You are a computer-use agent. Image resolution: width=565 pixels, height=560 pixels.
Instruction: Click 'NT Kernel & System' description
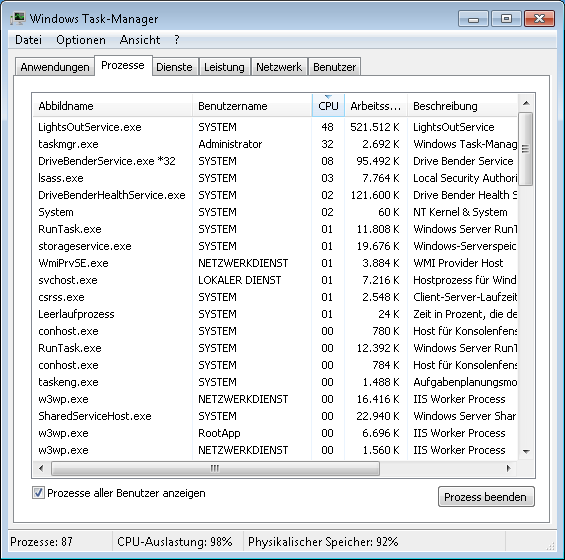coord(460,212)
